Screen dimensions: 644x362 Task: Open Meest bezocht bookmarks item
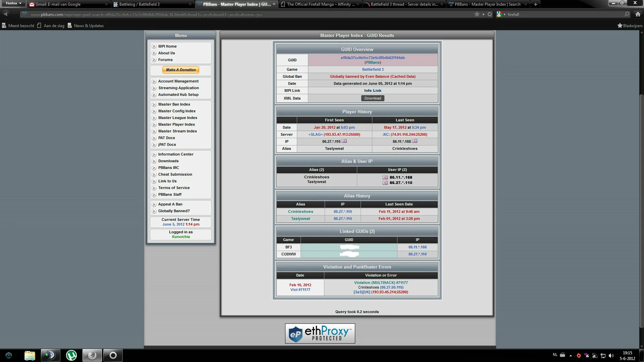coord(18,26)
